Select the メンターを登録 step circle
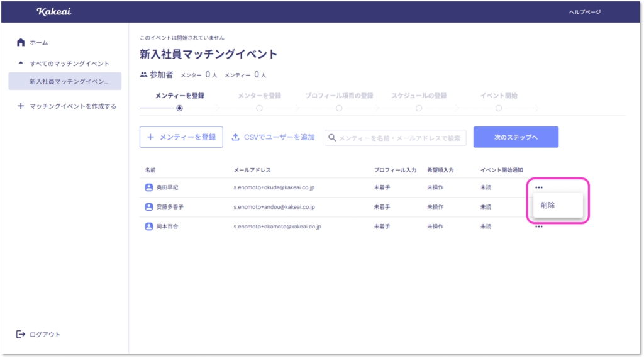Image resolution: width=644 pixels, height=358 pixels. click(x=259, y=108)
